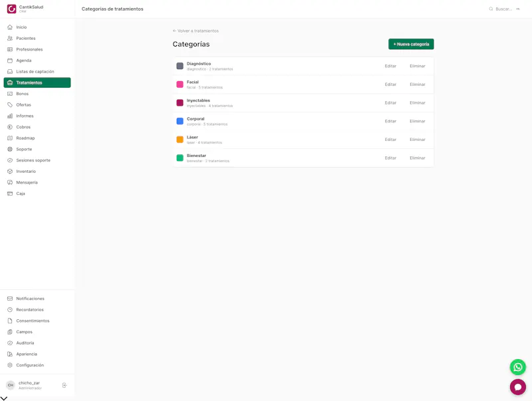Click the chicho_zar username text

click(29, 383)
